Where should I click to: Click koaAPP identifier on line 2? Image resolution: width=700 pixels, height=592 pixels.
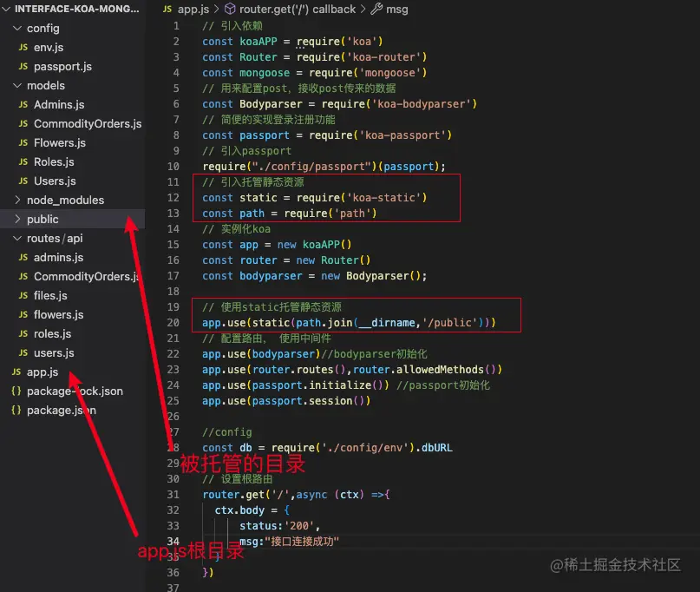258,42
